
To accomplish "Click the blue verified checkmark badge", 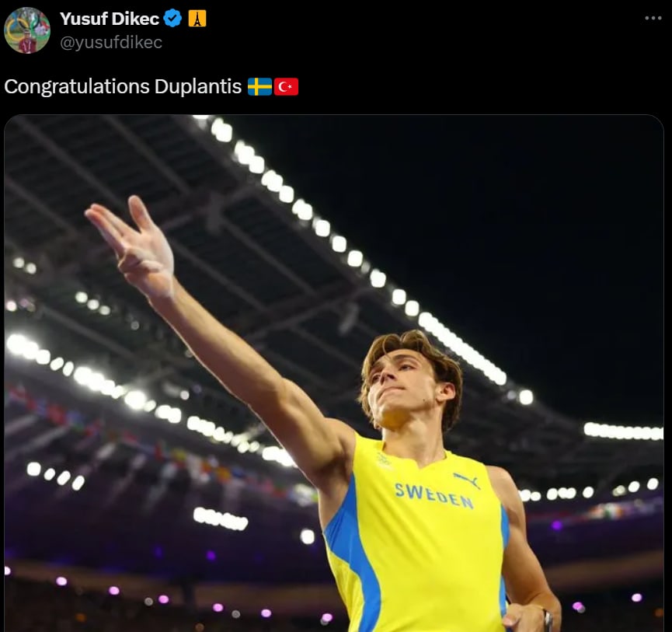I will coord(172,19).
